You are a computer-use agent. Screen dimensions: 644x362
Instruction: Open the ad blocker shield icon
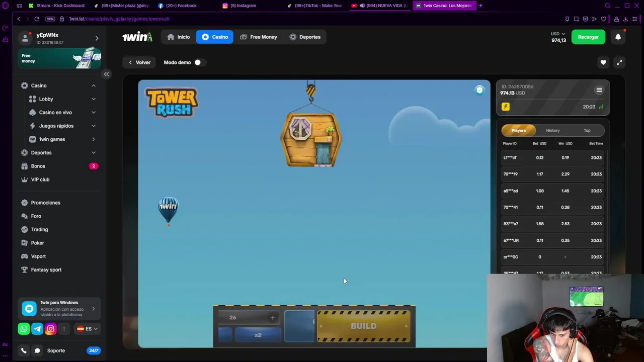point(585,19)
